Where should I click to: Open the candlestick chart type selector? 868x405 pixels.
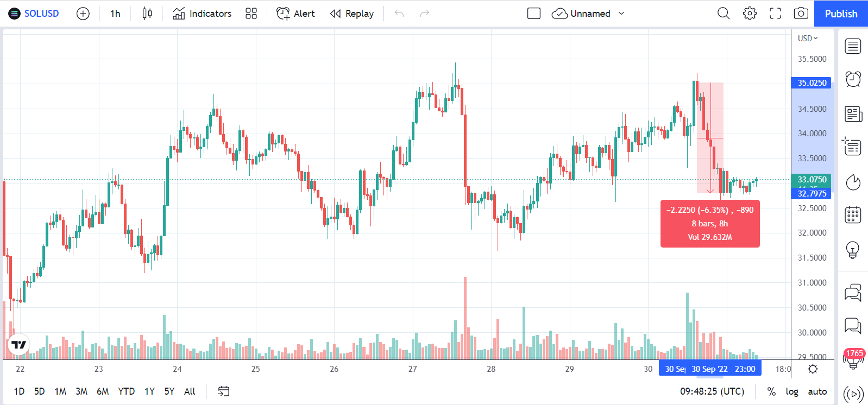147,14
